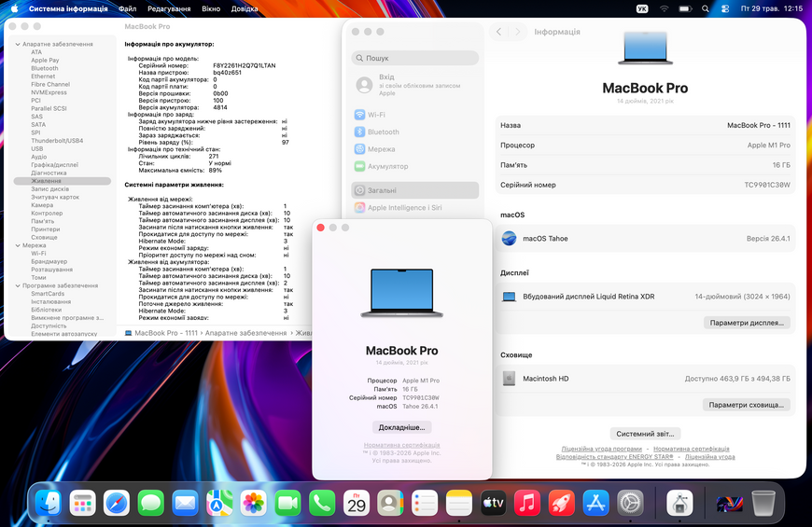Select Брандмауер in network tree
The width and height of the screenshot is (812, 527).
pos(49,261)
